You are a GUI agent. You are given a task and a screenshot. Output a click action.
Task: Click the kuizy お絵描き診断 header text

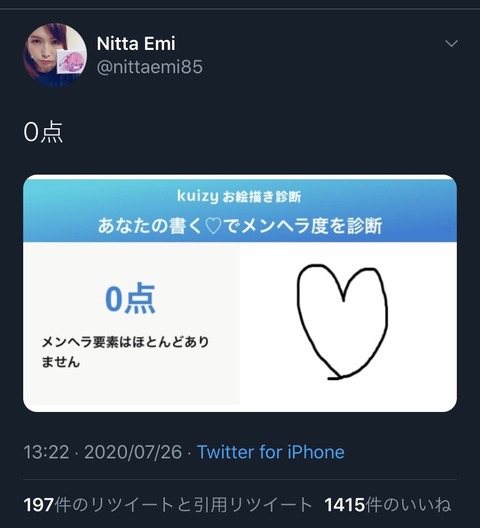(239, 196)
